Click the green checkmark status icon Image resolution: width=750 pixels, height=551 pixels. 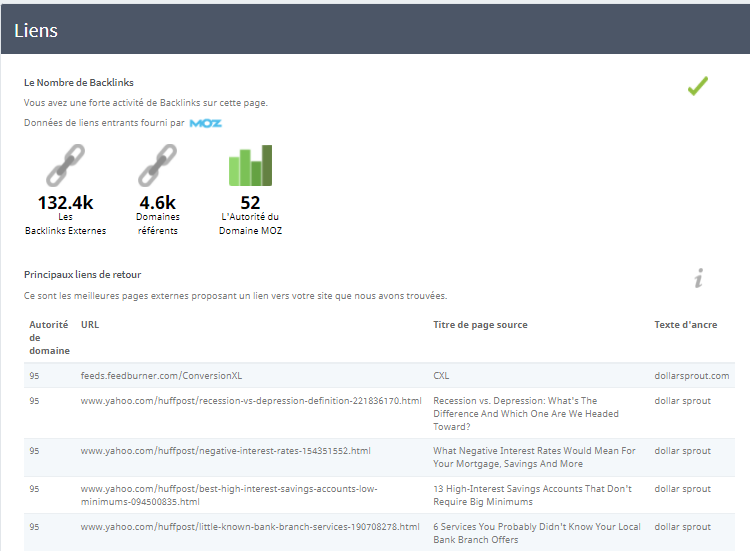(x=698, y=87)
